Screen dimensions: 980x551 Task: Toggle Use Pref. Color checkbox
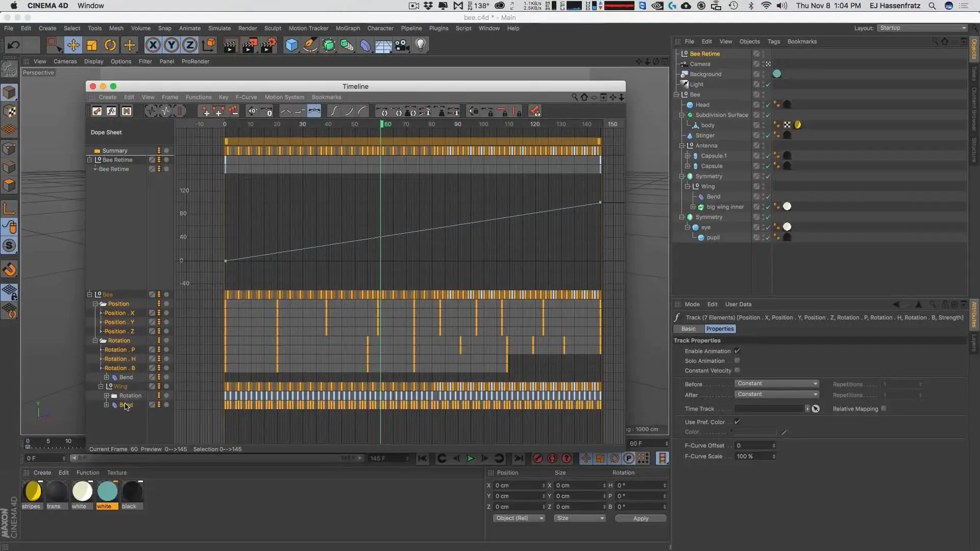click(737, 422)
